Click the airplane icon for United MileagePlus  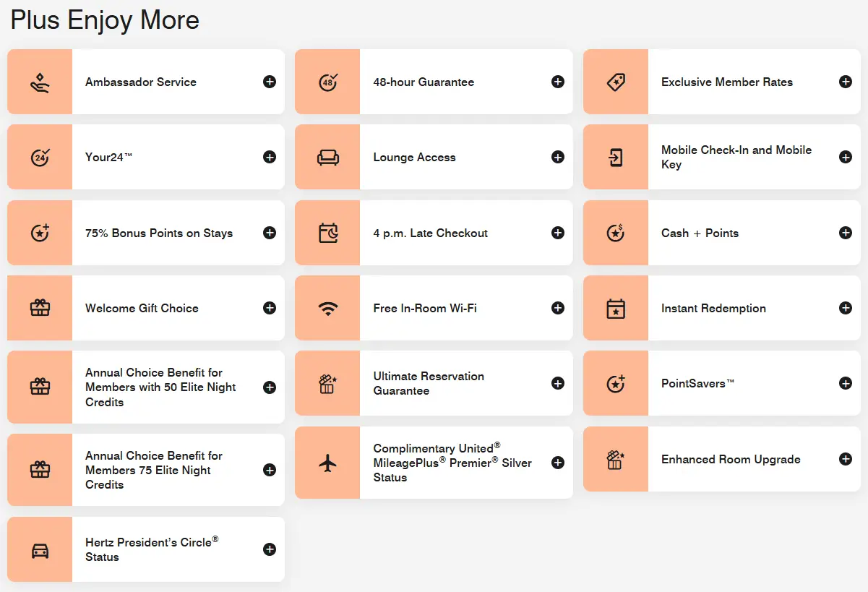[327, 463]
